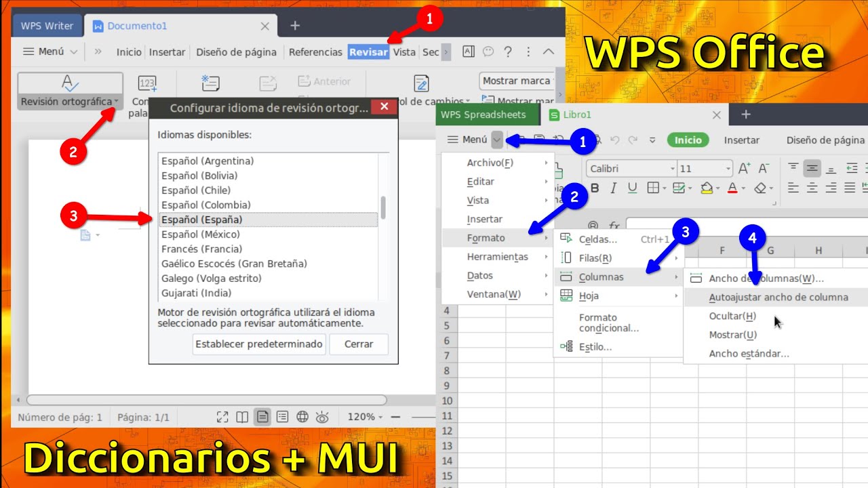Click the language list vertical scrollbar
This screenshot has height=488, width=868.
click(x=384, y=208)
